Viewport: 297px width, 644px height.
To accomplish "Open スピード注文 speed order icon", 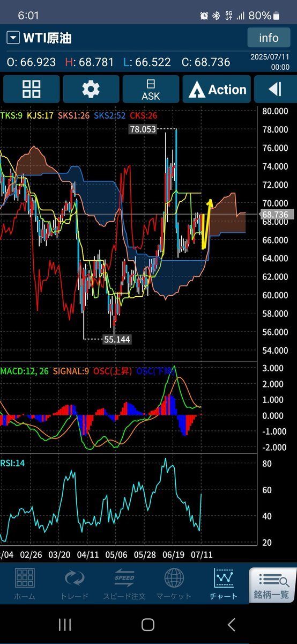I will [124, 584].
